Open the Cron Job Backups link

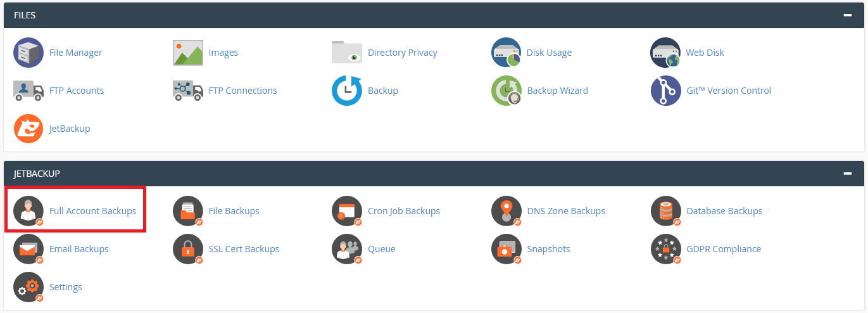click(404, 211)
